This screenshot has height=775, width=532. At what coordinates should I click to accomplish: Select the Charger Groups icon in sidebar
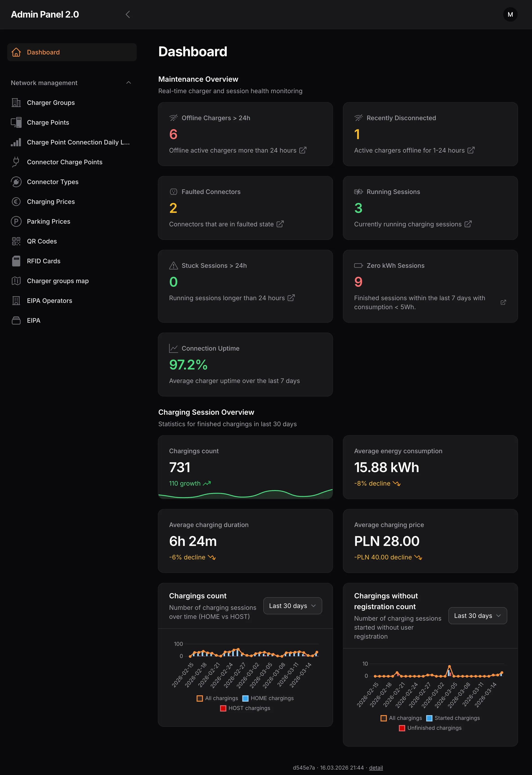point(16,103)
